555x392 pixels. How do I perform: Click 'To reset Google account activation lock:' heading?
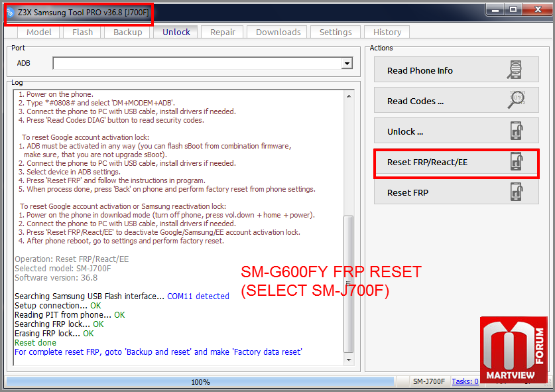click(86, 137)
